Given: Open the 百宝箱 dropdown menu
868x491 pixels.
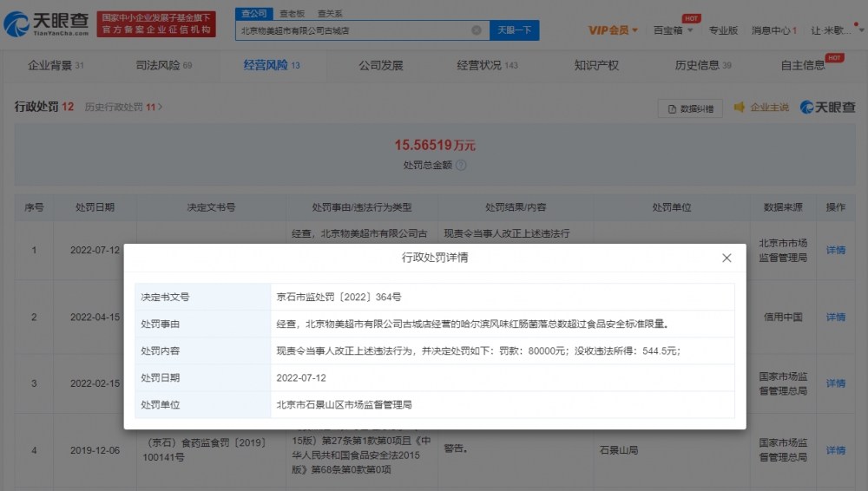Looking at the screenshot, I should click(674, 30).
